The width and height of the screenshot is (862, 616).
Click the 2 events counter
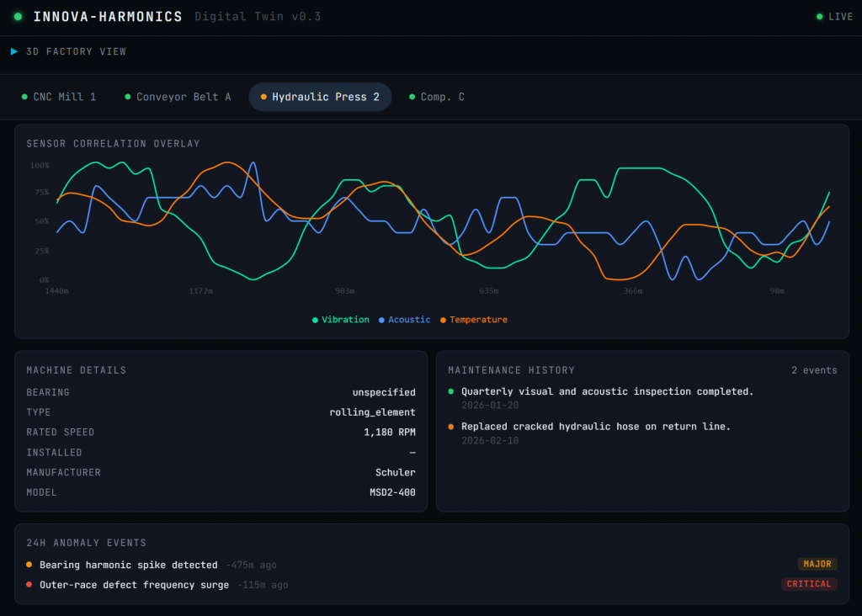(814, 370)
